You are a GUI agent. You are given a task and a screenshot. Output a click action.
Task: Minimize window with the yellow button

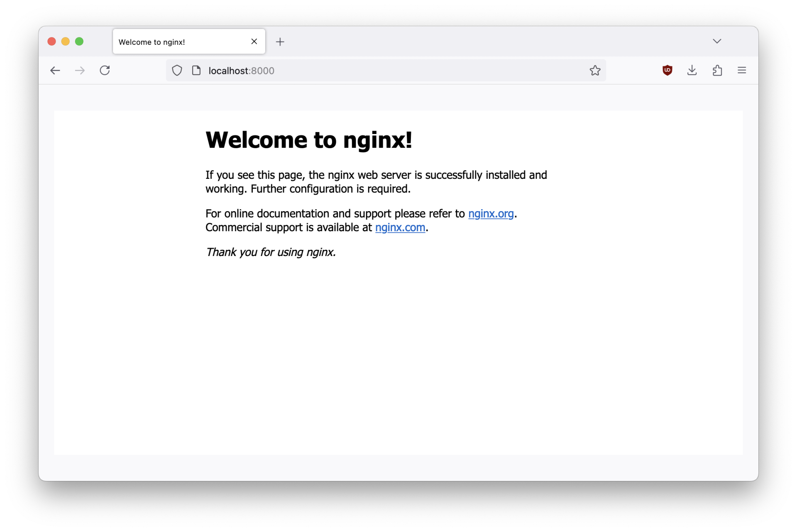tap(65, 41)
